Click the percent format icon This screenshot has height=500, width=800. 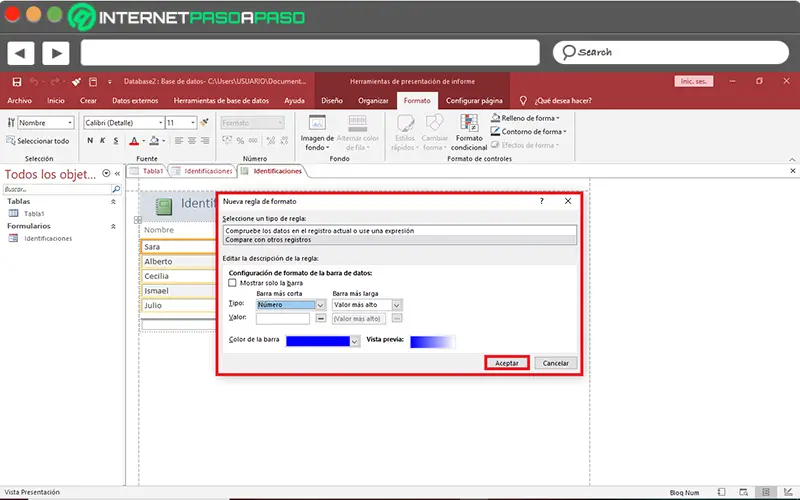tap(240, 141)
